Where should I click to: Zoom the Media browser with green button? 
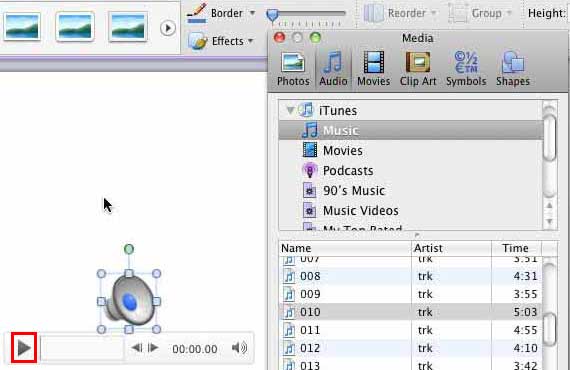tap(315, 37)
